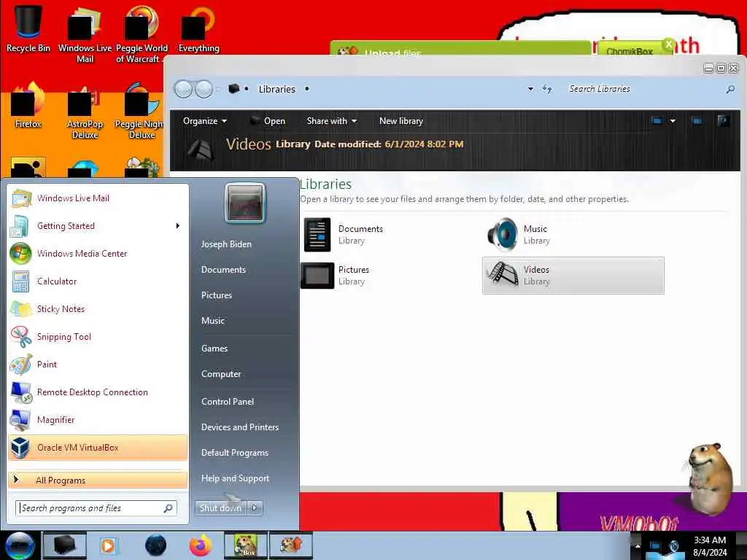Click the Search Libraries field
The width and height of the screenshot is (747, 560).
click(x=646, y=89)
